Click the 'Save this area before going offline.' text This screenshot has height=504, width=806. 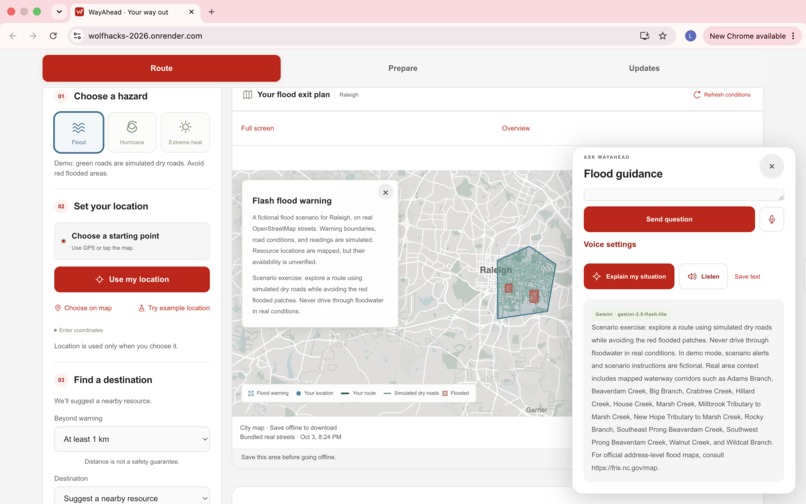coord(288,457)
